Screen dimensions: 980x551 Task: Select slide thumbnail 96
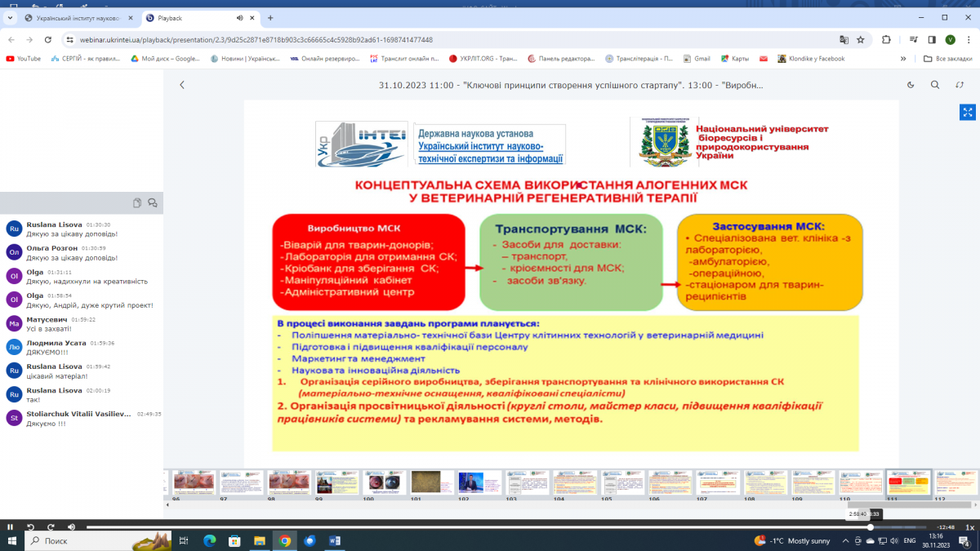(195, 482)
